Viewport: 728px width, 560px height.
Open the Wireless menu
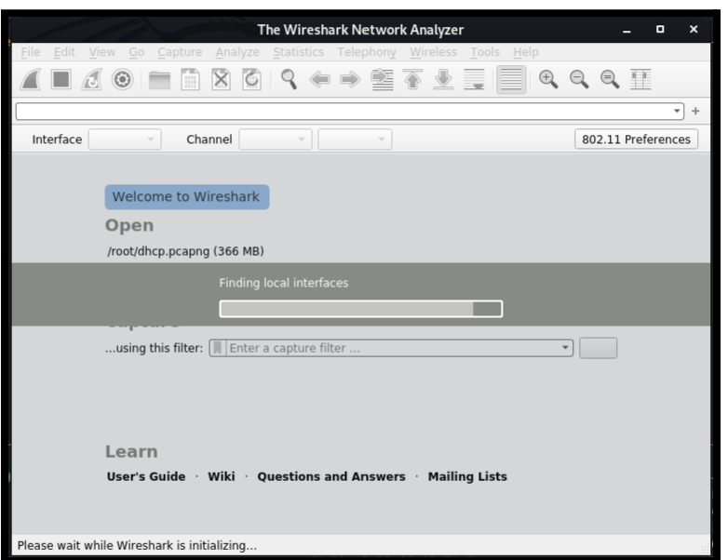[x=433, y=52]
